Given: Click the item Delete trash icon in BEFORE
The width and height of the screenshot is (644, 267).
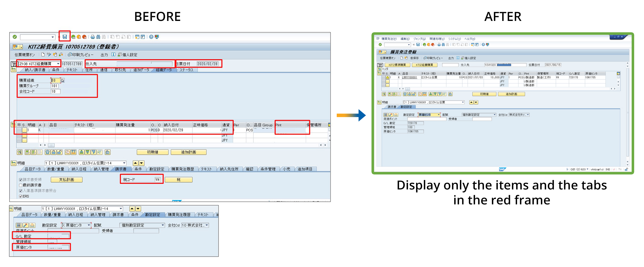Looking at the screenshot, I should pyautogui.click(x=47, y=152).
